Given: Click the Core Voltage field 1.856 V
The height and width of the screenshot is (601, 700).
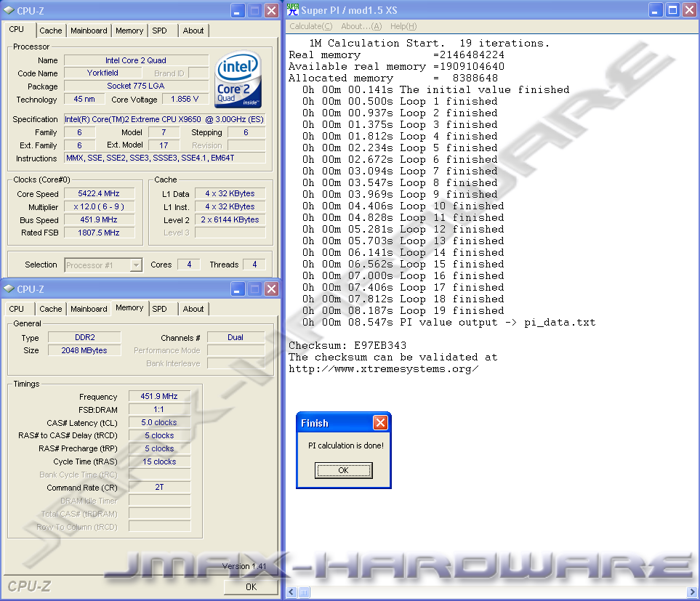Looking at the screenshot, I should [185, 99].
